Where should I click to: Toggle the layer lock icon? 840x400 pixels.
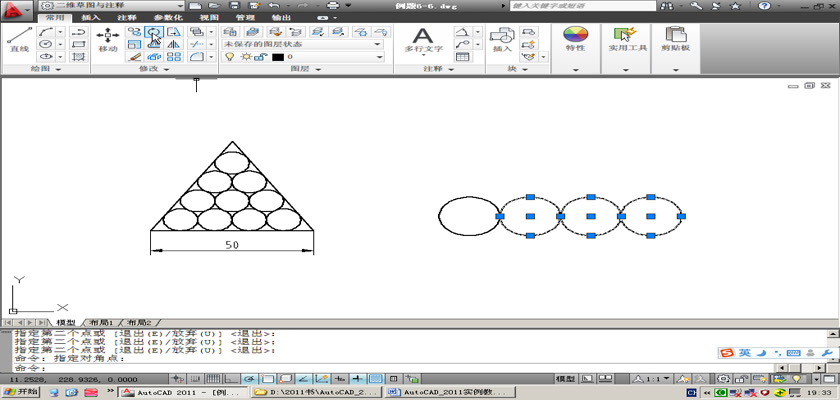coord(258,57)
